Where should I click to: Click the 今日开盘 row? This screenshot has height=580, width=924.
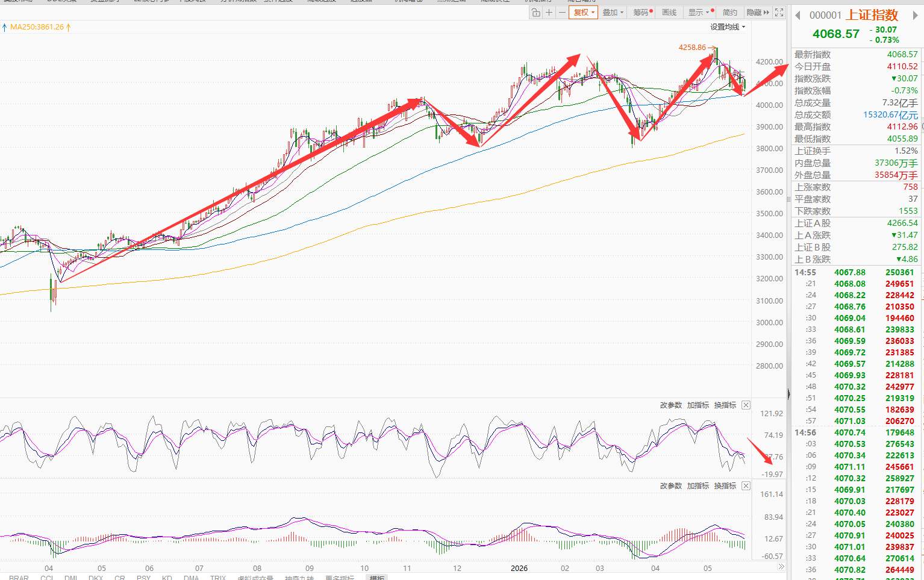[856, 66]
